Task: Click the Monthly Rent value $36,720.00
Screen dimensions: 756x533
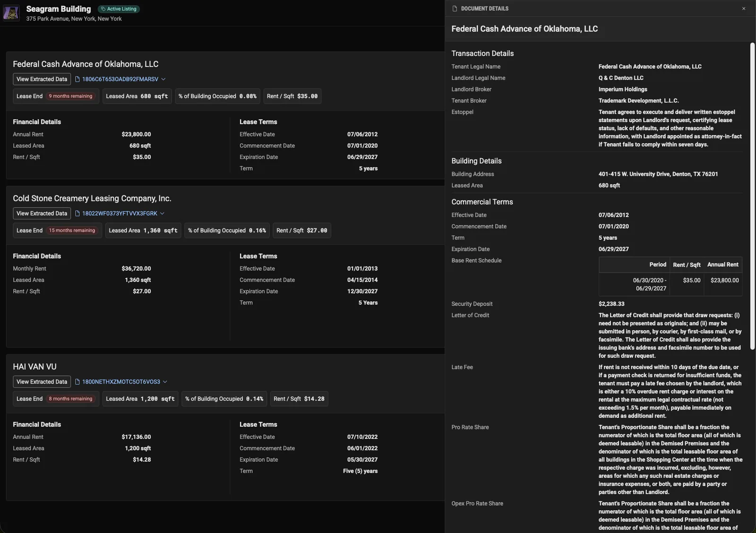Action: [x=136, y=269]
